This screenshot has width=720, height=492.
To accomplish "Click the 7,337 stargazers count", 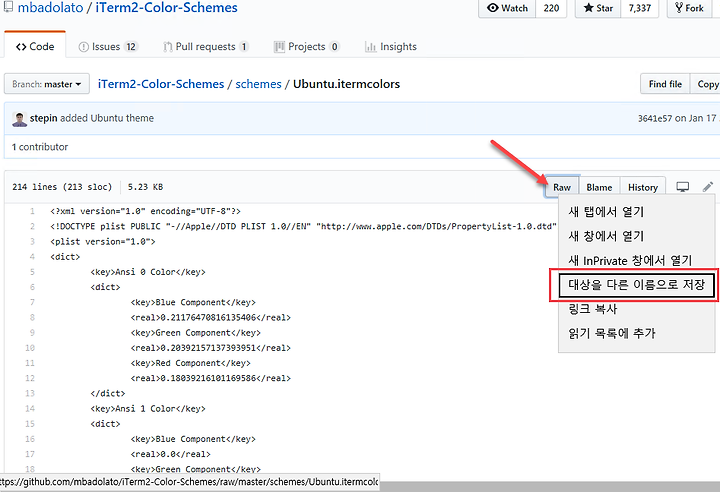I will tap(640, 8).
